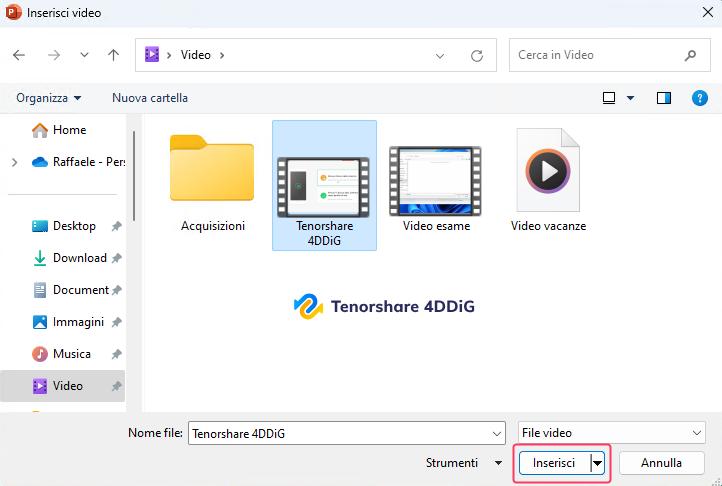Click the Nome file text field
The height and width of the screenshot is (486, 722).
[339, 433]
